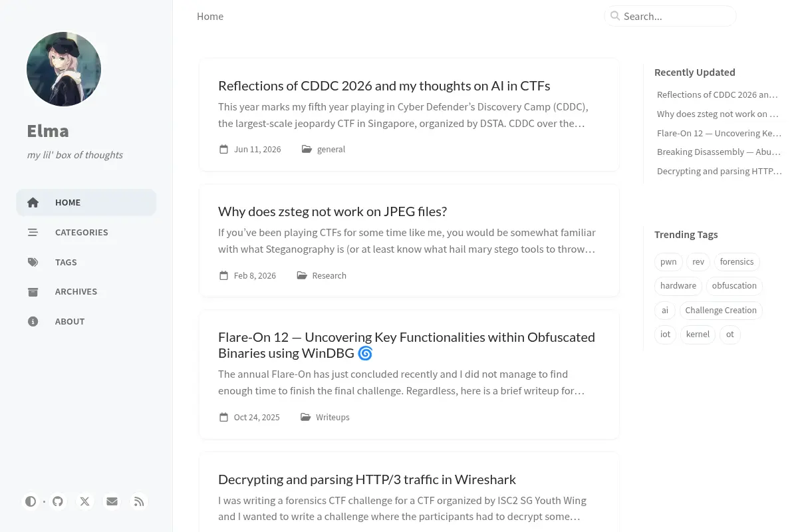
Task: Click the Elma avatar image
Action: [64, 69]
